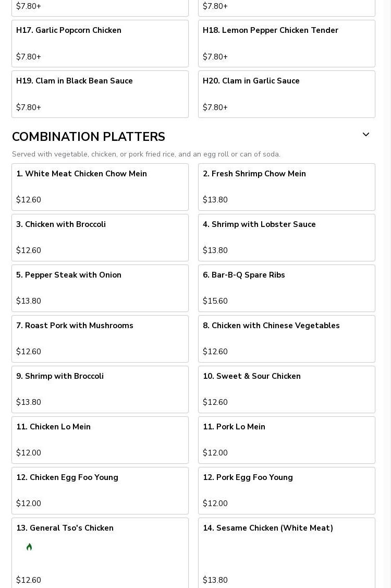Open Bar-B-Q Spare Ribs platter
Screen dimensions: 391x588
coord(287,288)
